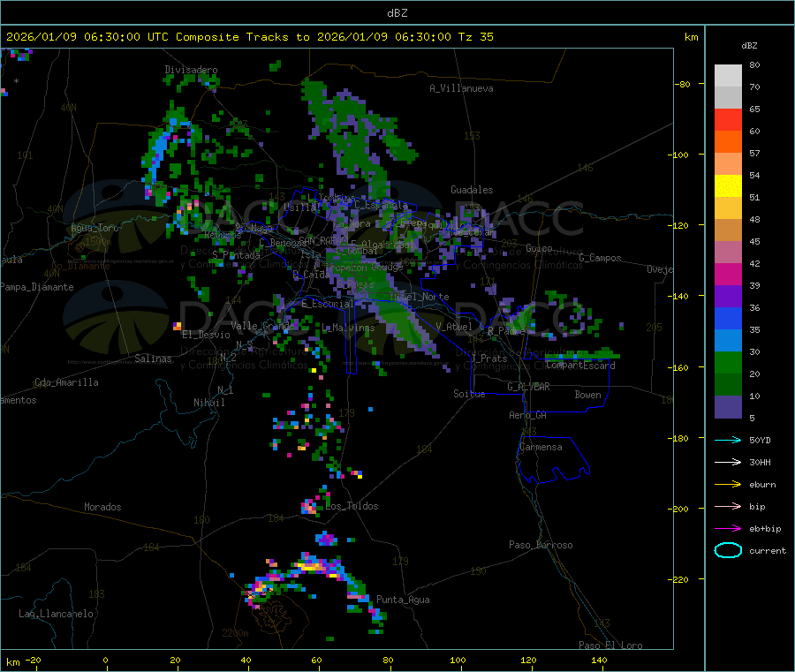Click the 'Nivel_Norte' map label

(x=420, y=297)
